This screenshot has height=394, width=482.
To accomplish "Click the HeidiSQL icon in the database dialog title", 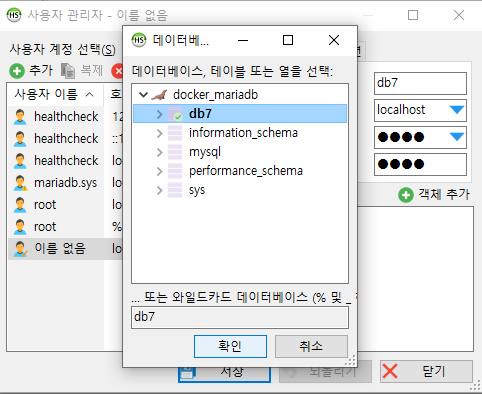I will pos(139,40).
